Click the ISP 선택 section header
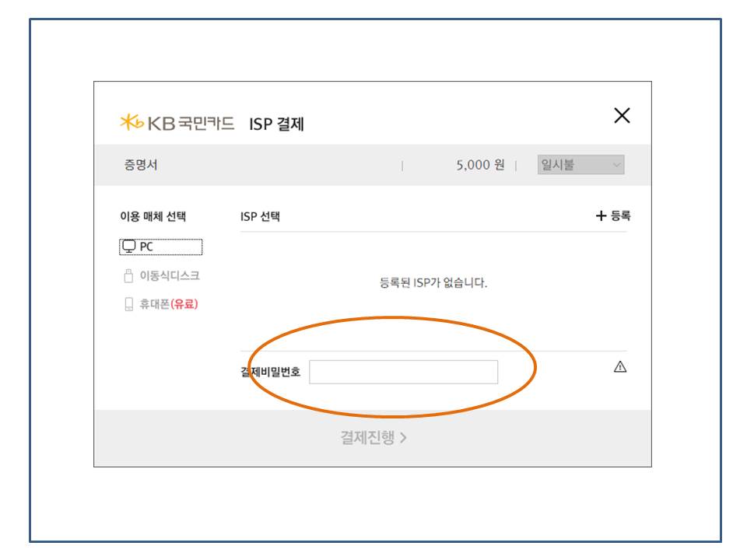 pos(260,217)
